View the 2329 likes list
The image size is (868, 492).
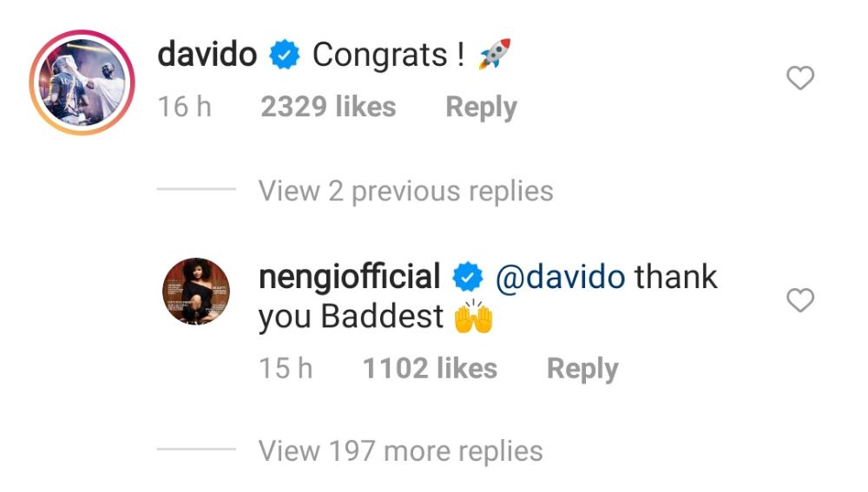(x=328, y=108)
